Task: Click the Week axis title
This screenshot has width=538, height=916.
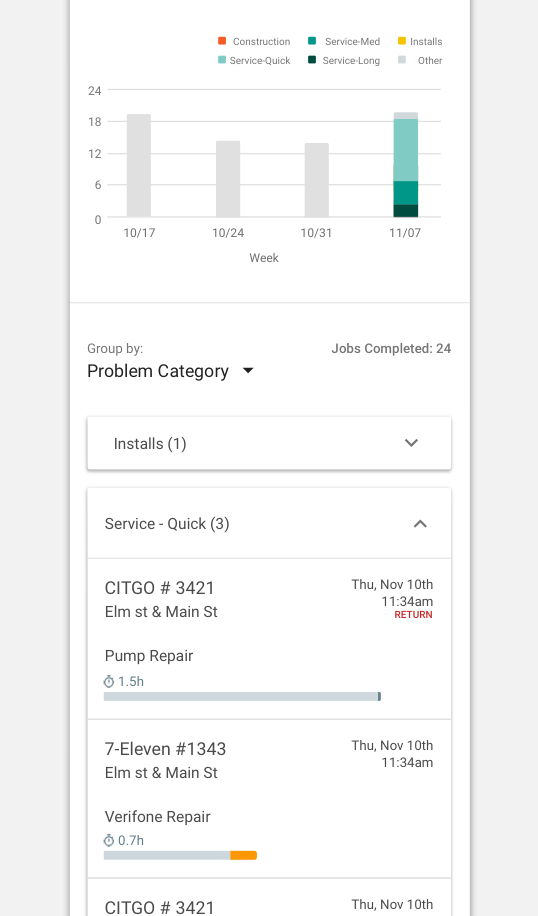Action: (264, 258)
